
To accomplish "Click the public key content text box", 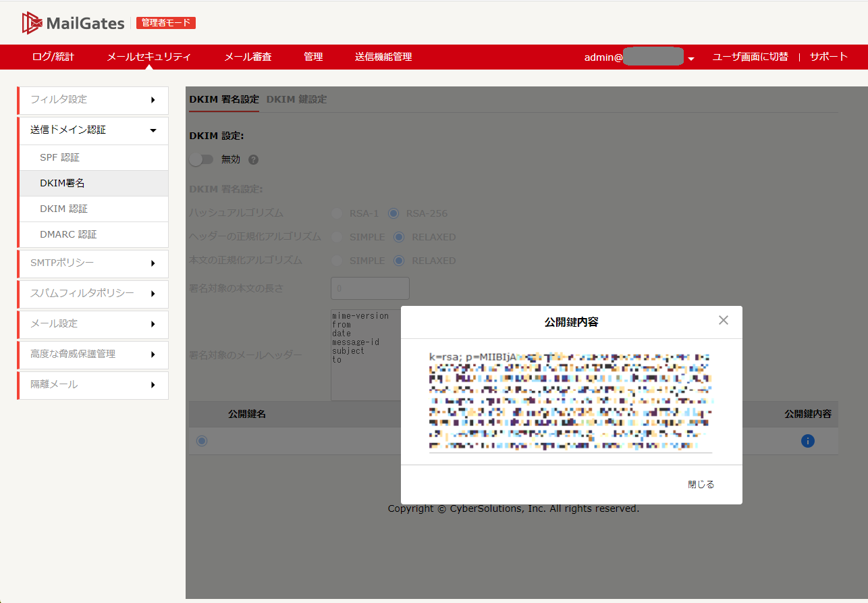I will (x=570, y=401).
